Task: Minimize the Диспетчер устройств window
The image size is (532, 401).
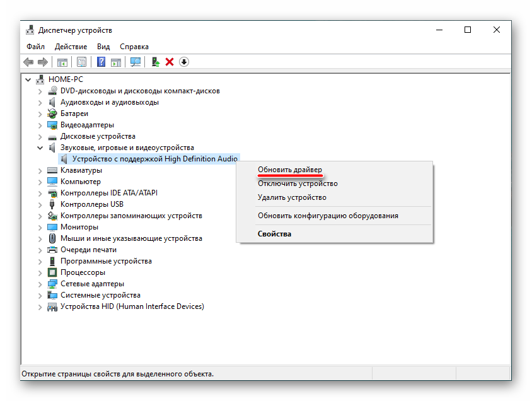Action: coord(439,30)
